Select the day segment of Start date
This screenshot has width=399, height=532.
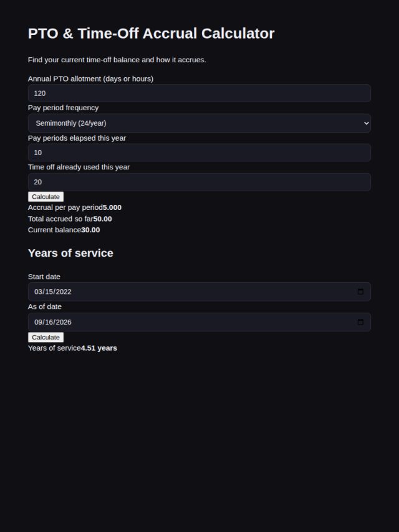tap(47, 292)
